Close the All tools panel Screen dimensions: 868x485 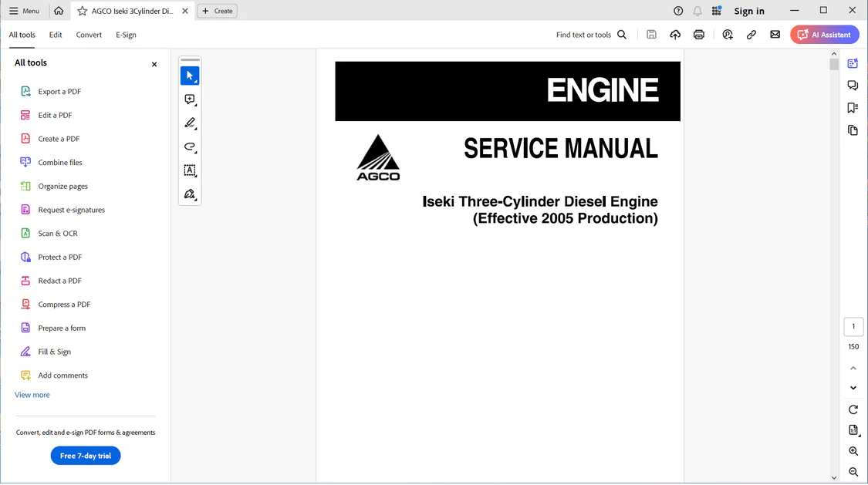coord(154,64)
